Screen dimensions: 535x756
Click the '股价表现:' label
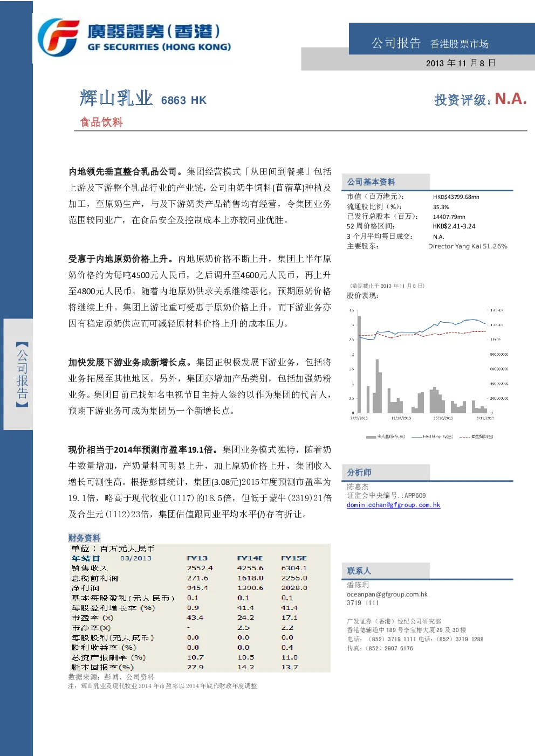[x=362, y=295]
